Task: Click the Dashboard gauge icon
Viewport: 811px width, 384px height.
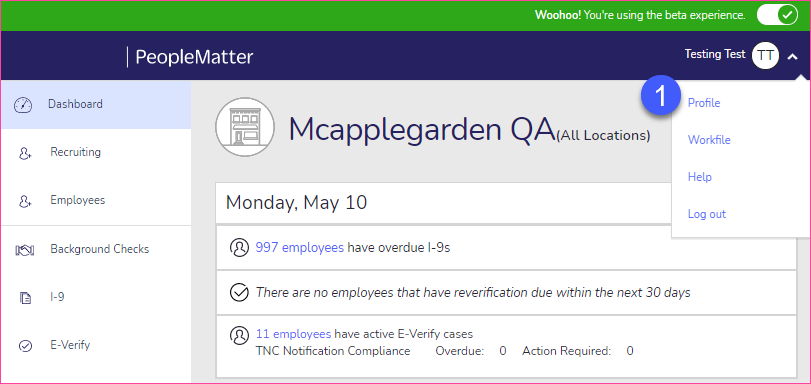Action: pos(23,105)
